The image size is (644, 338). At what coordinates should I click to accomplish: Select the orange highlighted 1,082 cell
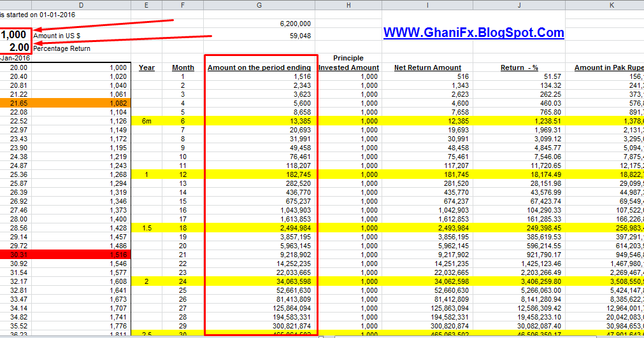82,103
